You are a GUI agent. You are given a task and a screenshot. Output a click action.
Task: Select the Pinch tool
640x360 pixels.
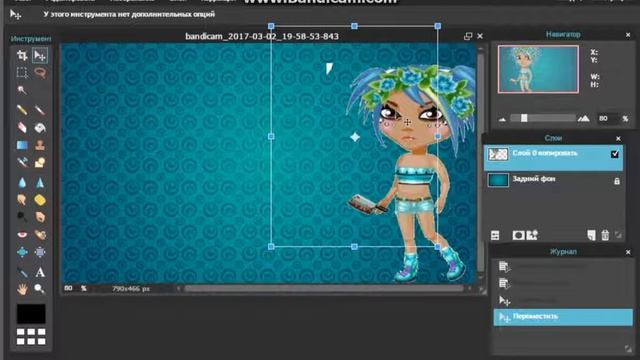40,252
